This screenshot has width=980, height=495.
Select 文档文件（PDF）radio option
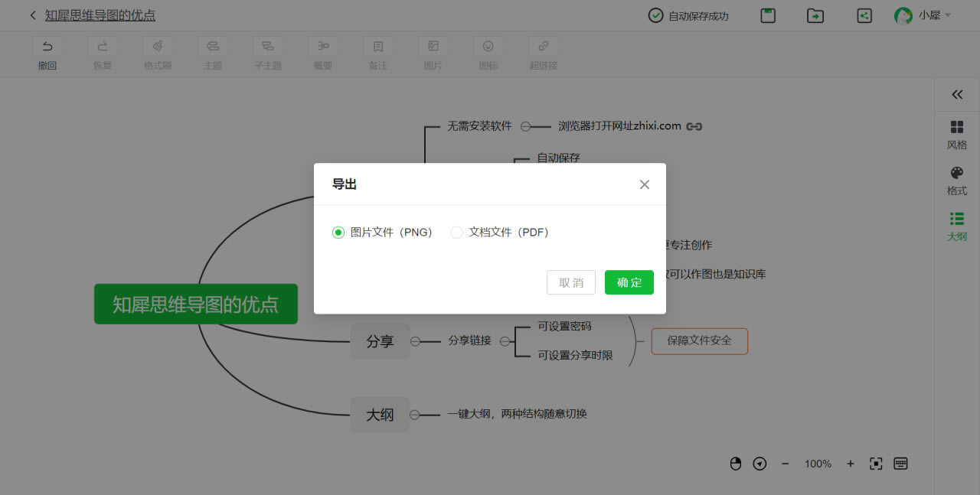pos(500,233)
